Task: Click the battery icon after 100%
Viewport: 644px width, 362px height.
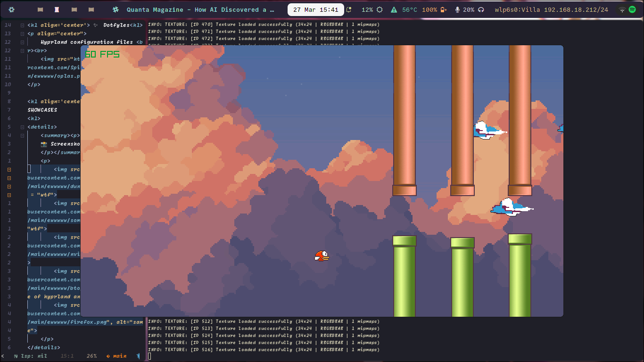Action: (443, 9)
